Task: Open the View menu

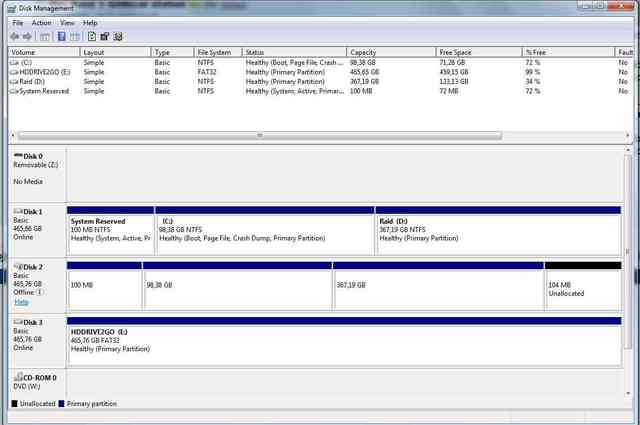Action: [67, 23]
